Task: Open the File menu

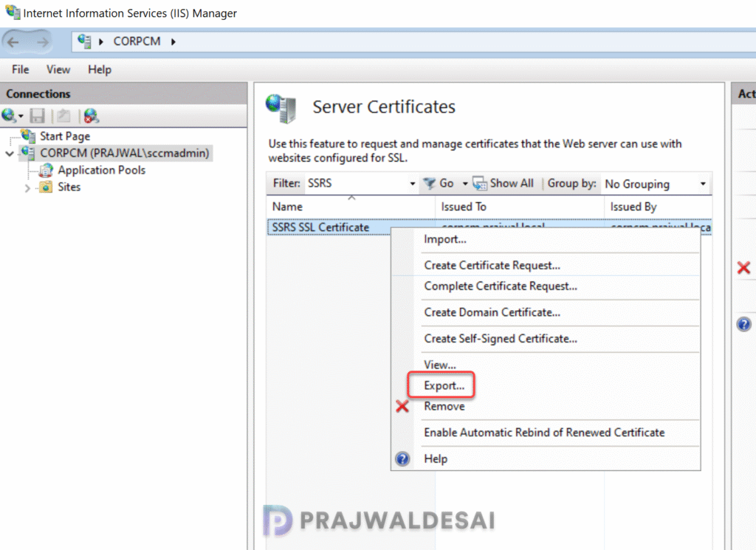Action: (x=20, y=69)
